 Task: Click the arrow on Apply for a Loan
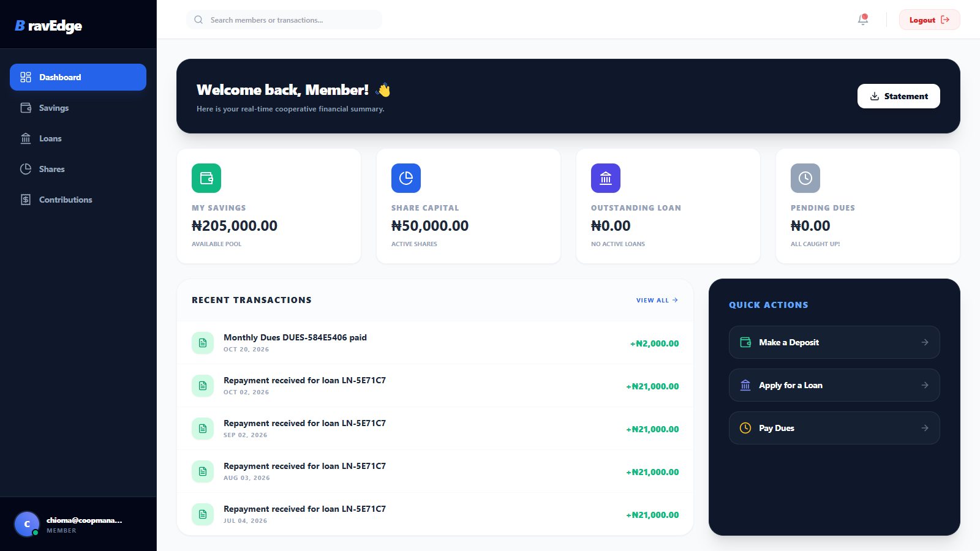[925, 385]
